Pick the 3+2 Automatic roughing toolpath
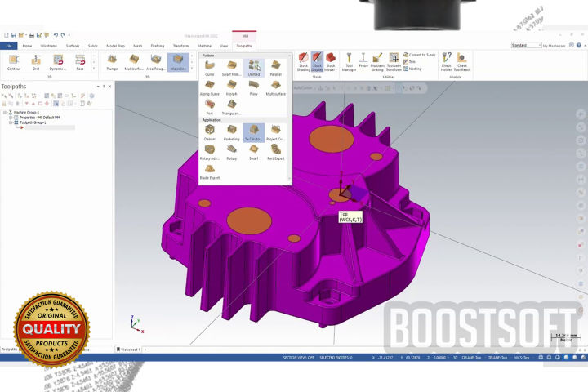 (254, 133)
